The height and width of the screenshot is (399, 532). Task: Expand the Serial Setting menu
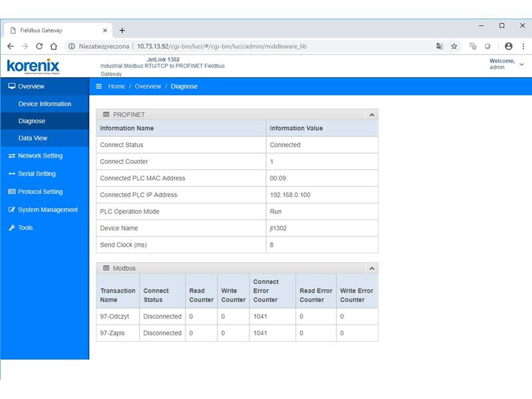(45, 174)
